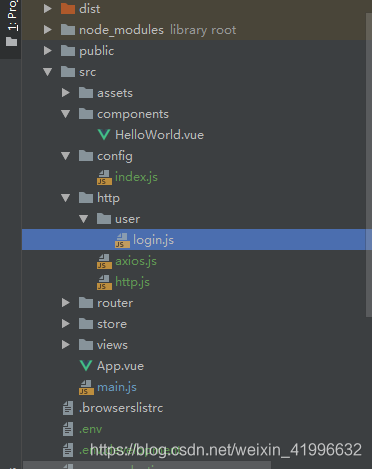
Task: Click the config folder icon
Action: point(86,156)
